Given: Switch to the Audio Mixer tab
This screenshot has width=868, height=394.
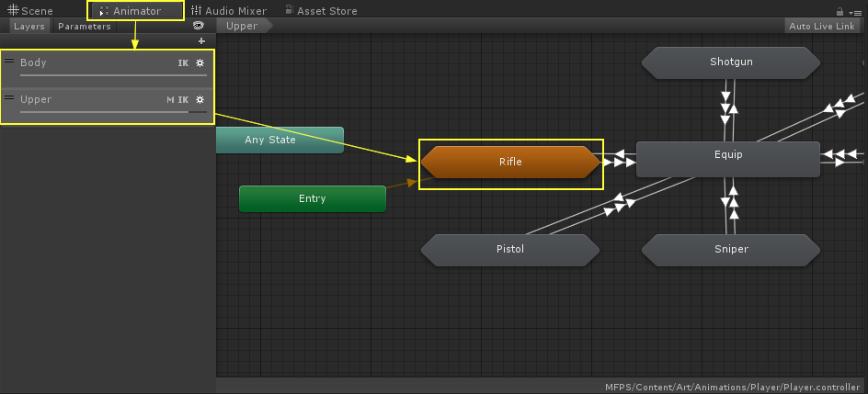Looking at the screenshot, I should point(228,11).
